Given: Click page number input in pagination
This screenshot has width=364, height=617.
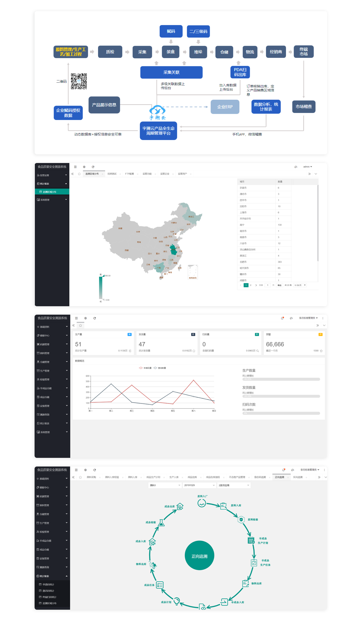Looking at the screenshot, I should click(x=268, y=285).
